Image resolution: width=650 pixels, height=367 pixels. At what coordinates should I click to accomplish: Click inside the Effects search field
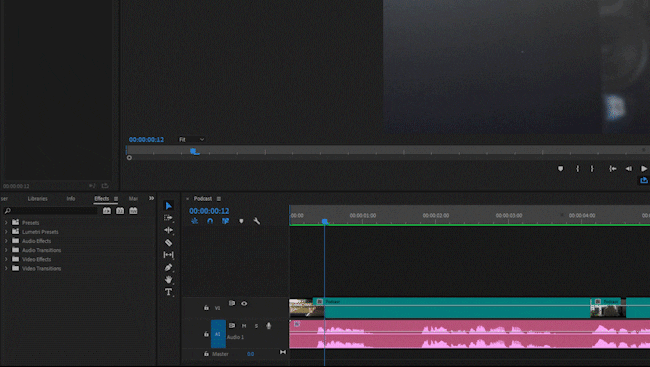click(x=55, y=211)
